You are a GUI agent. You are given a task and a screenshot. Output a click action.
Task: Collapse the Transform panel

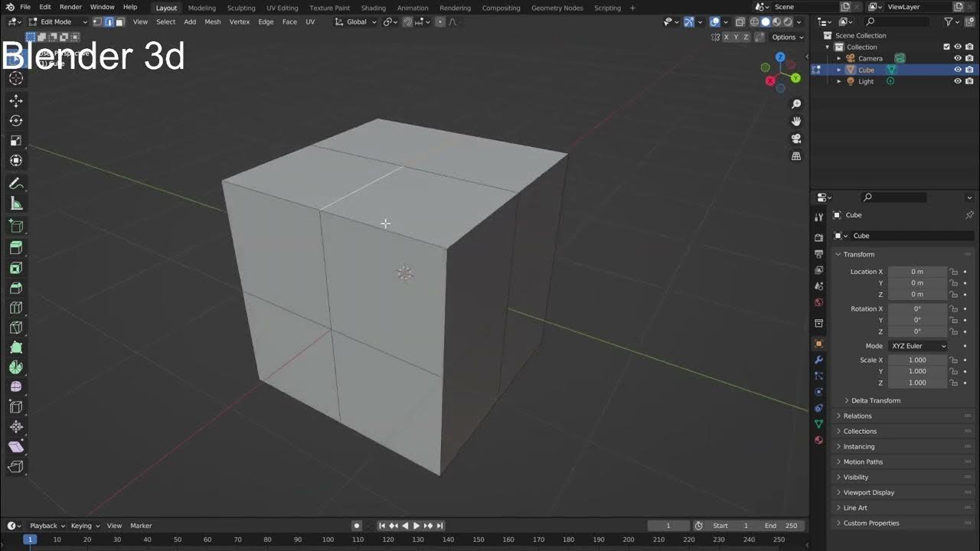click(858, 254)
